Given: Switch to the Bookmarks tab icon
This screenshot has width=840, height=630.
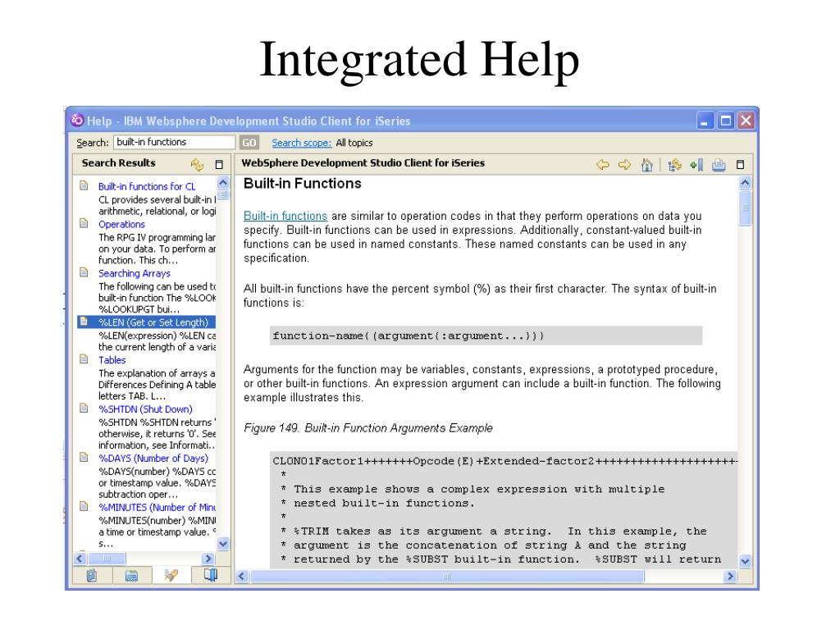Looking at the screenshot, I should pyautogui.click(x=211, y=575).
